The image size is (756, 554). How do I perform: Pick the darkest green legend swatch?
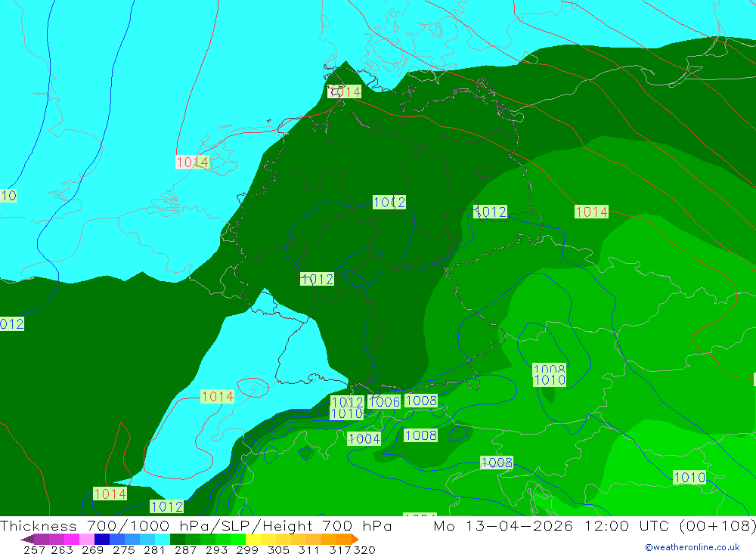point(178,539)
